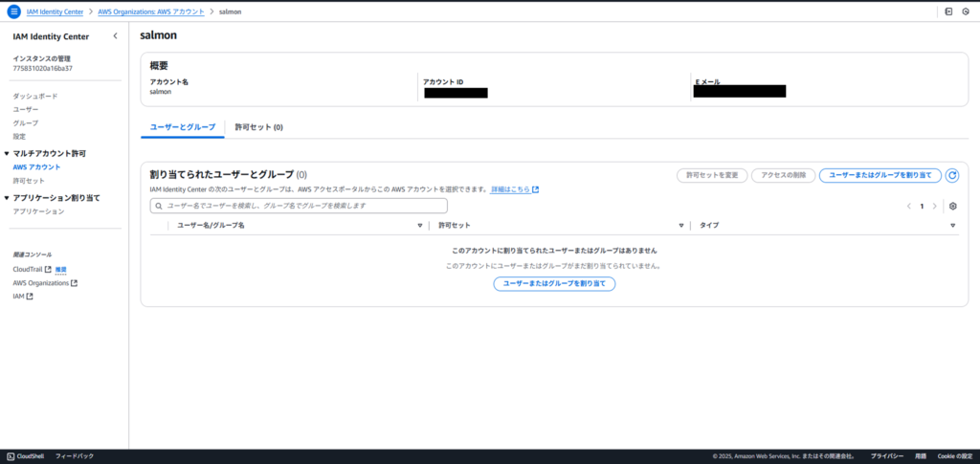Open プライバシー footer link

coord(887,456)
